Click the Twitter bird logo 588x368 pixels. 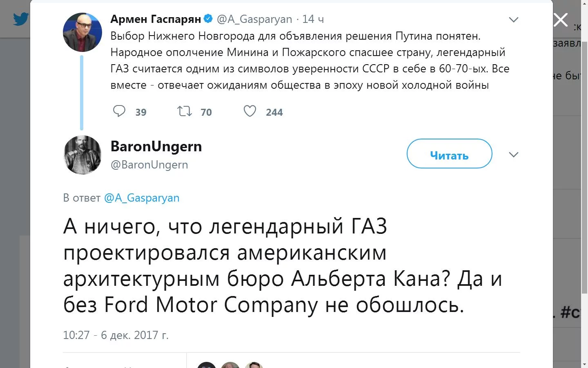[x=20, y=19]
